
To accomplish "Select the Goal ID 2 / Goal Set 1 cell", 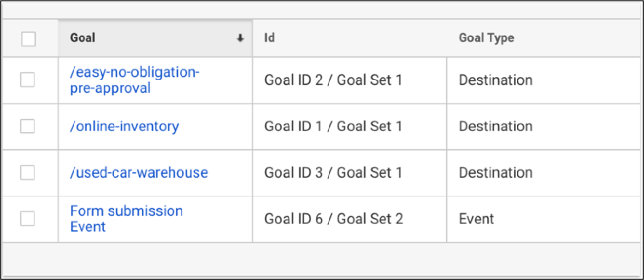I will pos(349,80).
